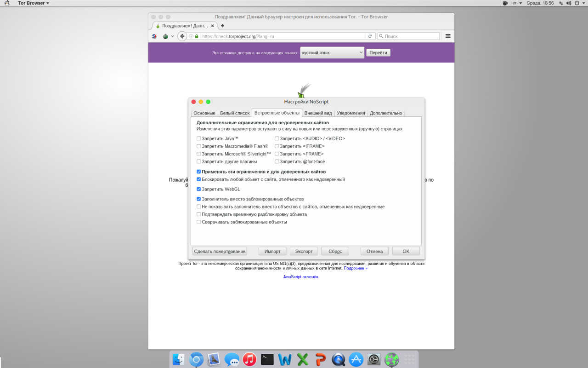Open the 'en' keyboard layout menu

point(517,3)
